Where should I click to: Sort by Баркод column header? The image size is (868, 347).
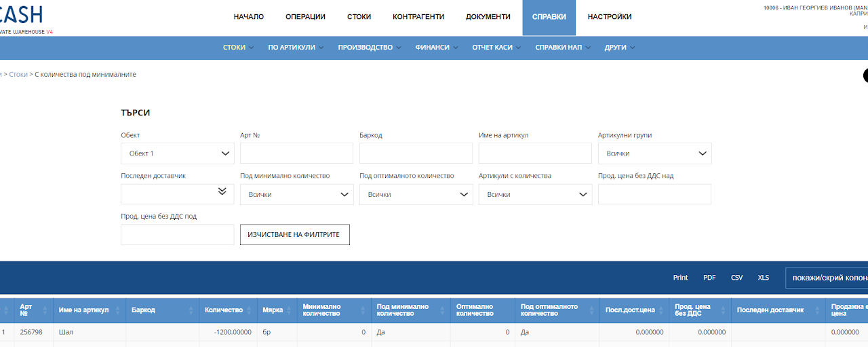coord(162,310)
